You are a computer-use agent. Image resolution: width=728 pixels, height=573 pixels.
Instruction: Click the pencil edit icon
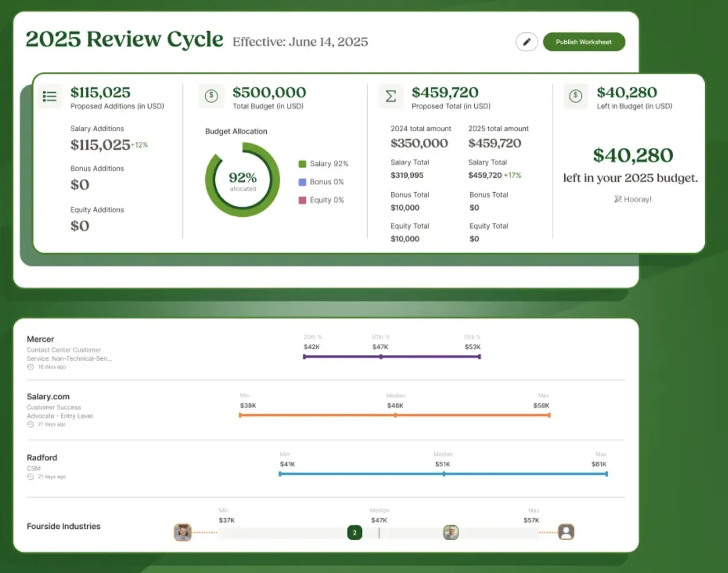coord(526,42)
